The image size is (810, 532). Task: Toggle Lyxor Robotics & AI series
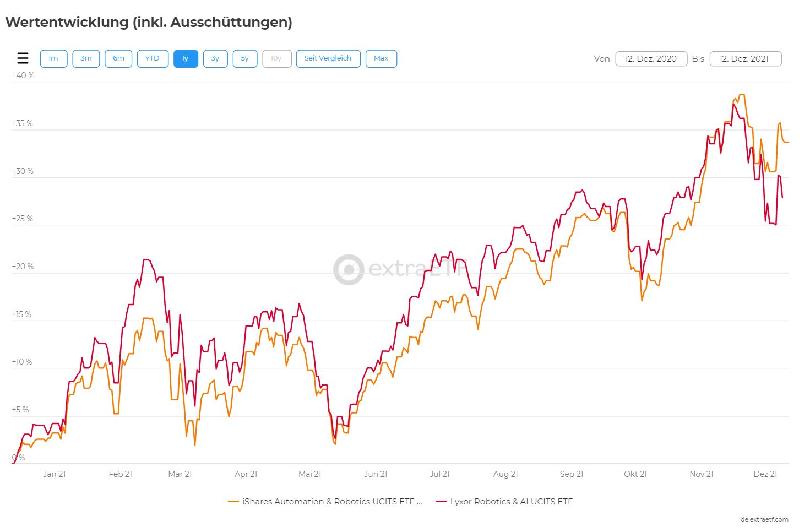(x=511, y=502)
